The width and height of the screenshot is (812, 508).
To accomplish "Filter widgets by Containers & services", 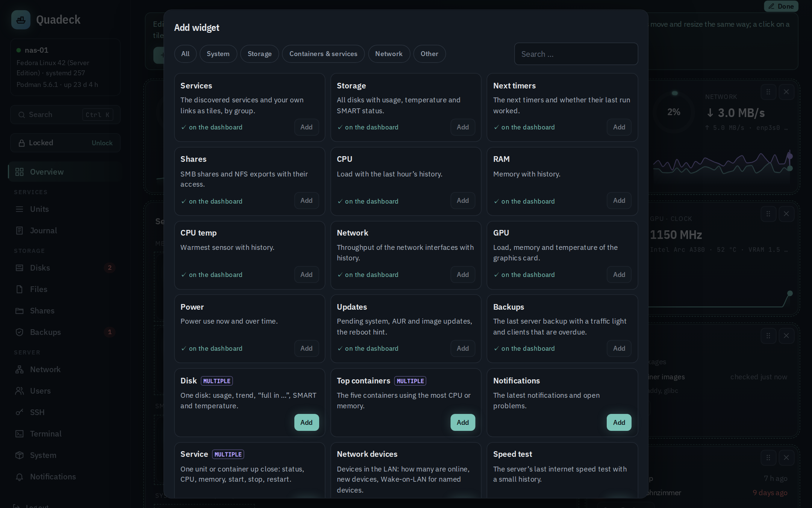I will pyautogui.click(x=323, y=54).
